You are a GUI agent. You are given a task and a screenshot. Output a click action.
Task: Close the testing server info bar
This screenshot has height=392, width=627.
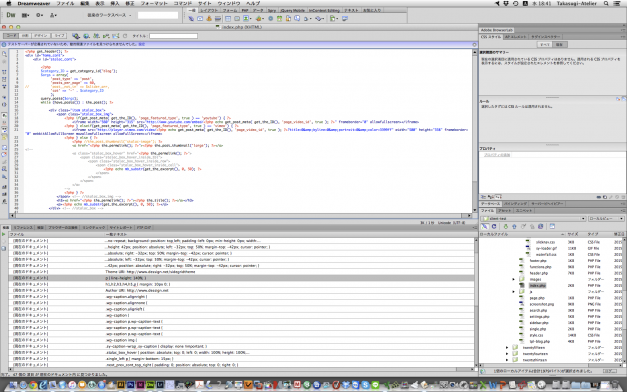pos(474,44)
